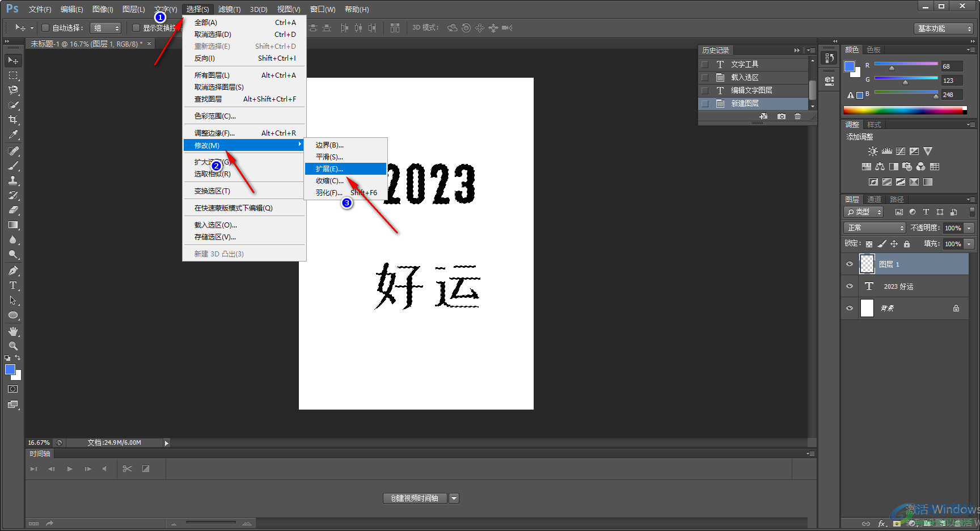Choose 收缩(C)... from the submenu
The height and width of the screenshot is (531, 980).
tap(345, 181)
